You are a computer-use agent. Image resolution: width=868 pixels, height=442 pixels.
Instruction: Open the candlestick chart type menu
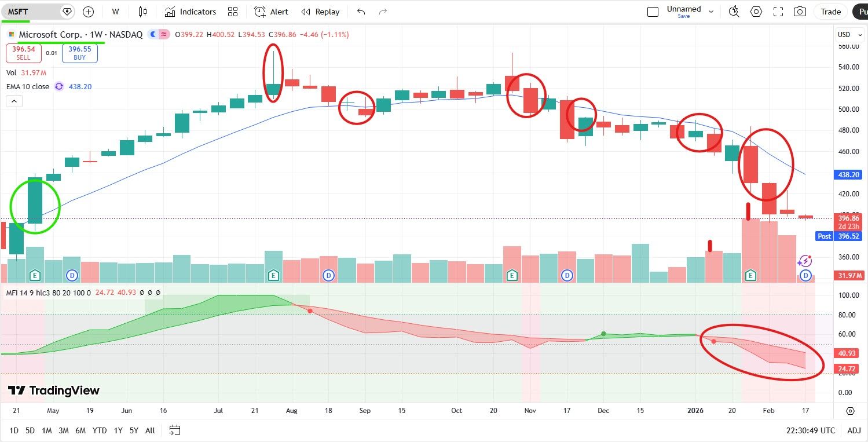click(x=142, y=12)
